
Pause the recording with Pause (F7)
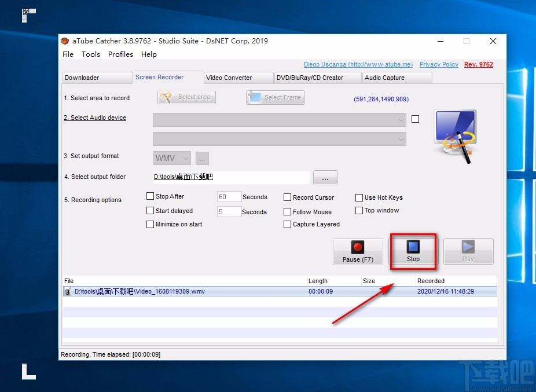[x=358, y=251]
